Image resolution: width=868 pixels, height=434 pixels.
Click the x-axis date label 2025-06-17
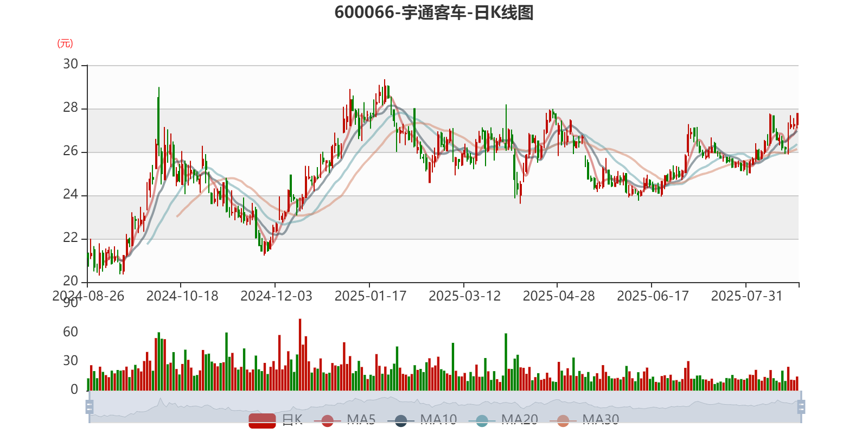653,296
